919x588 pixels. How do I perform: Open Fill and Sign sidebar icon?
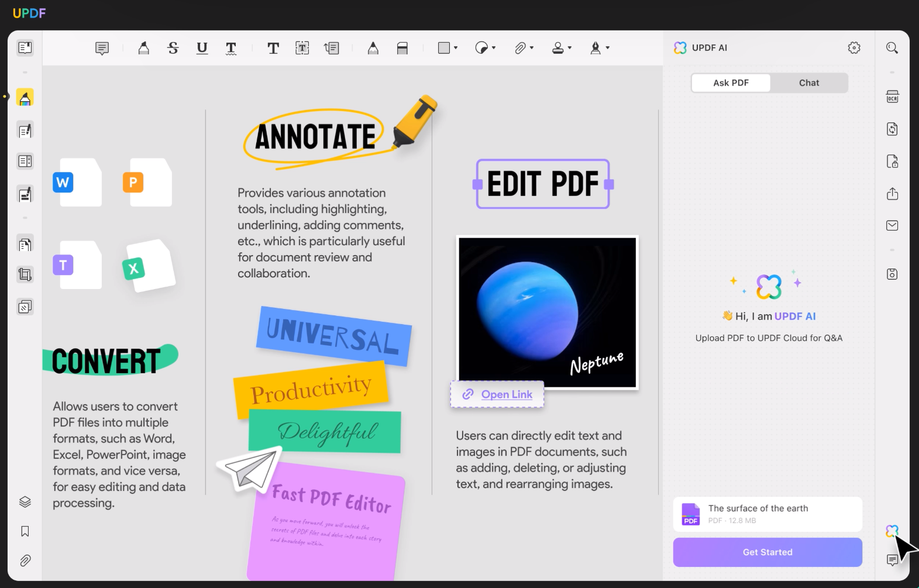[25, 194]
